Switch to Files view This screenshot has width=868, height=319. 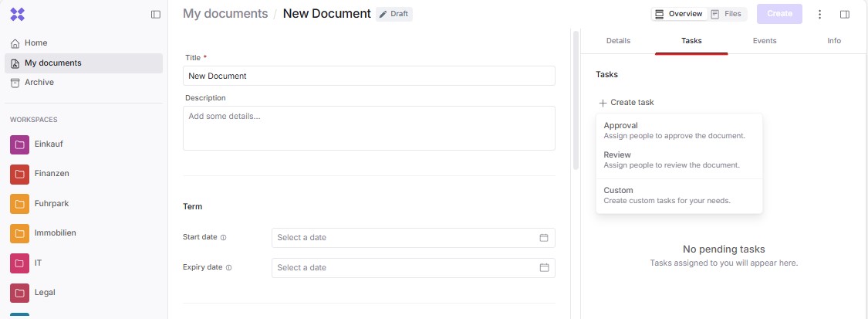(726, 14)
